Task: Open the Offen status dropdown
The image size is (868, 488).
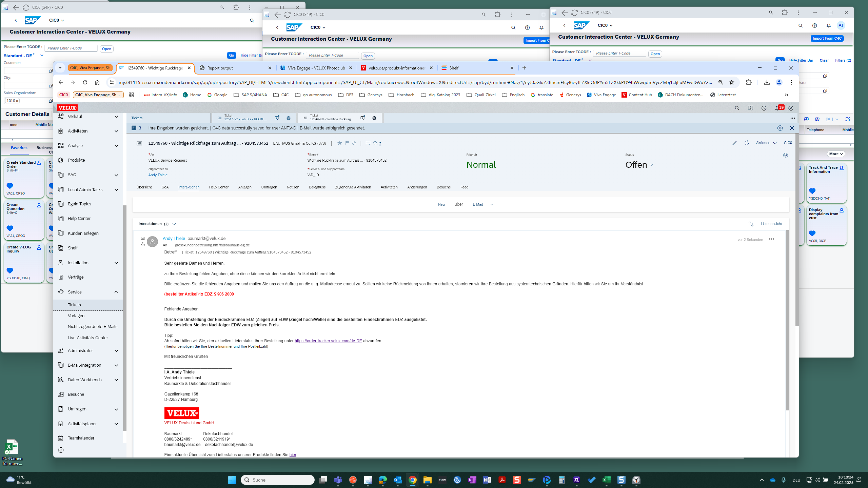Action: (639, 165)
